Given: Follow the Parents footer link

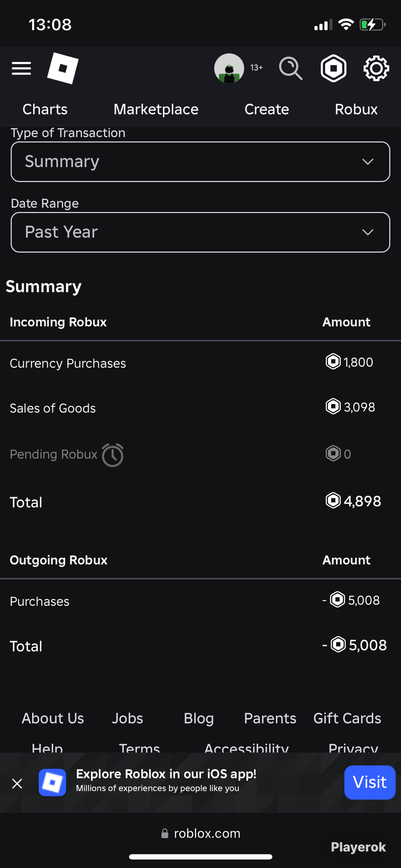Looking at the screenshot, I should pos(270,718).
